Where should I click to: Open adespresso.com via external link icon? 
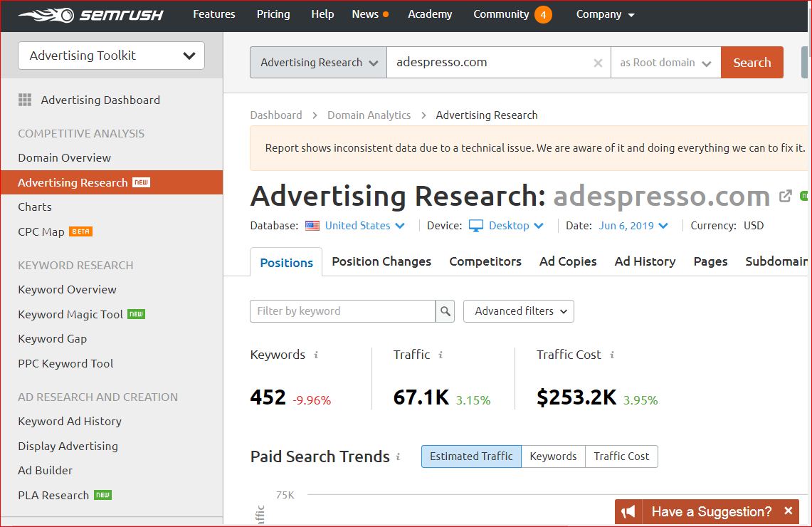pyautogui.click(x=785, y=196)
